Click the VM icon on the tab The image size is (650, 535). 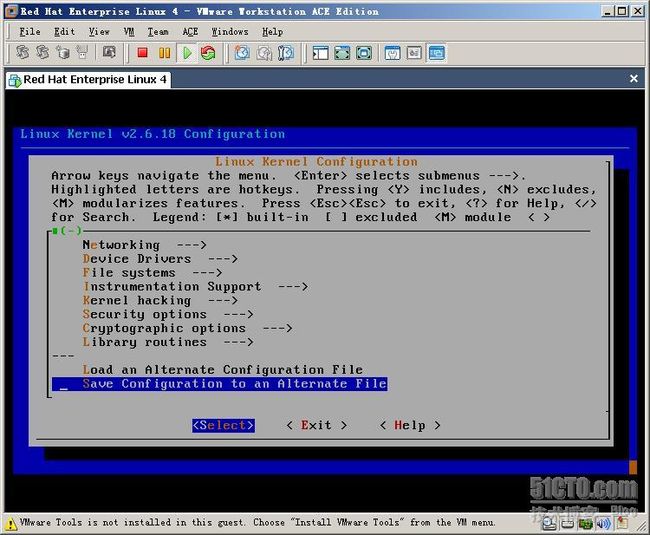15,80
